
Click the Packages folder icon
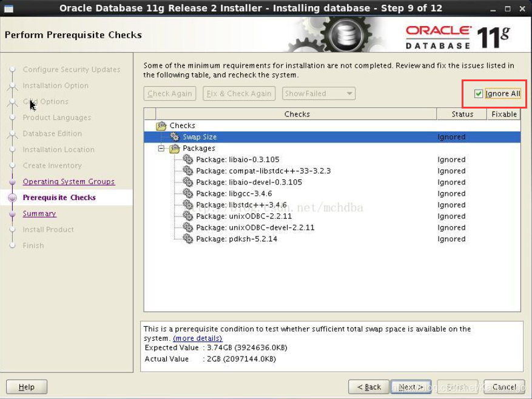[x=174, y=149]
